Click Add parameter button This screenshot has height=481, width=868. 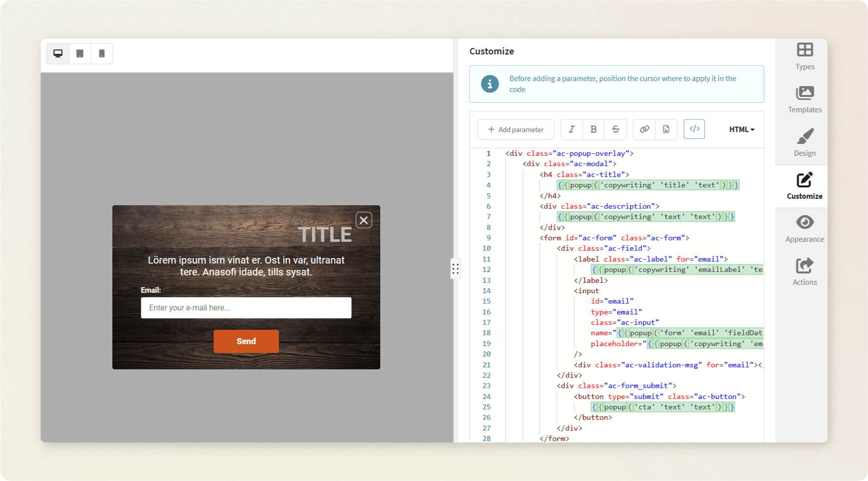(516, 130)
